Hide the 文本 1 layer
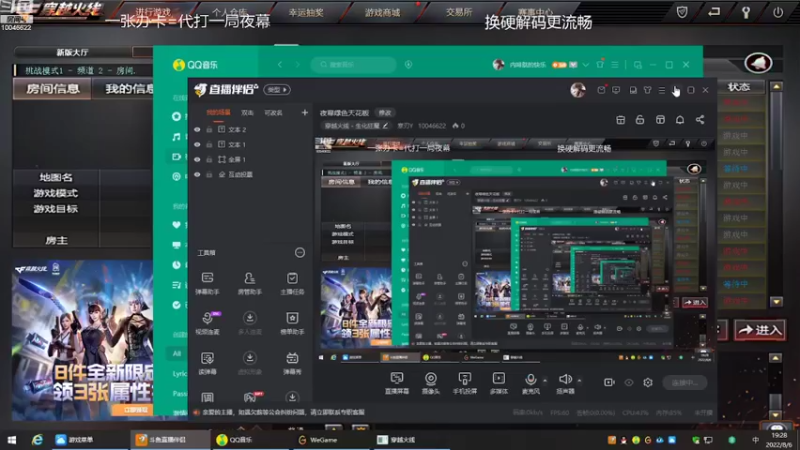800x450 pixels. [197, 144]
